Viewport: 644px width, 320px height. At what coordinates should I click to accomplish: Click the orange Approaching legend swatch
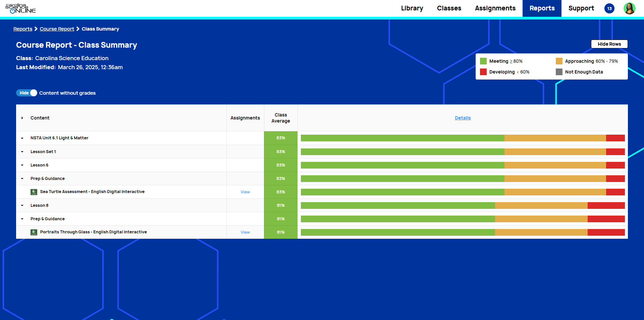point(559,61)
